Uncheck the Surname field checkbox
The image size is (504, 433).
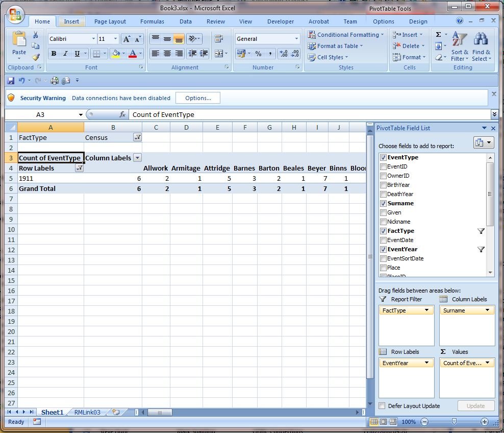point(383,203)
